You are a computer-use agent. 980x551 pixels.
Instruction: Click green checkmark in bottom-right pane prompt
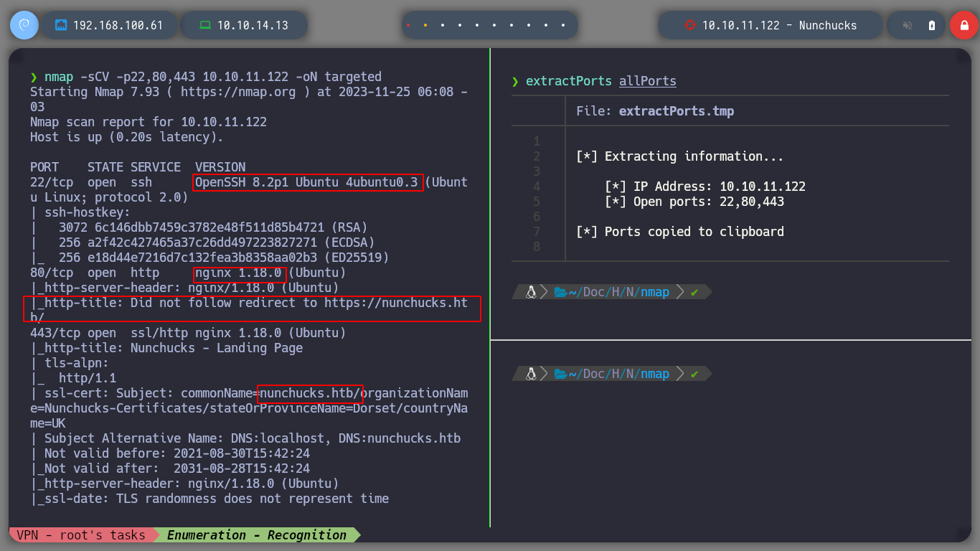click(694, 374)
